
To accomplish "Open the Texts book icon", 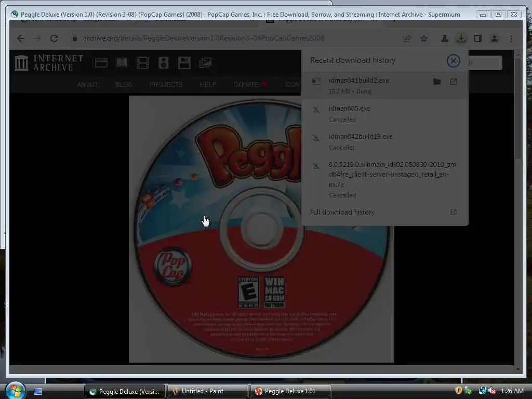I will (122, 63).
